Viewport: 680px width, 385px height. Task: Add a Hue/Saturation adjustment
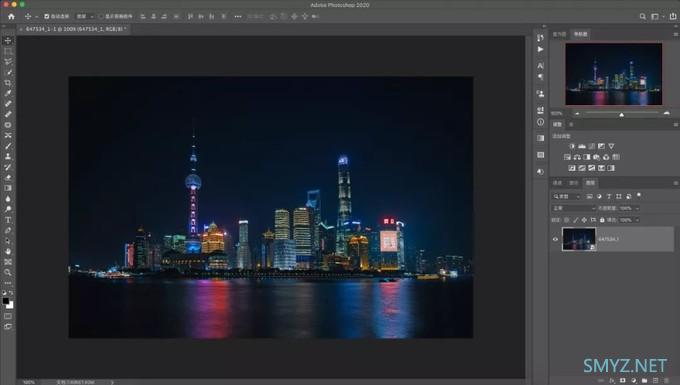pos(567,157)
